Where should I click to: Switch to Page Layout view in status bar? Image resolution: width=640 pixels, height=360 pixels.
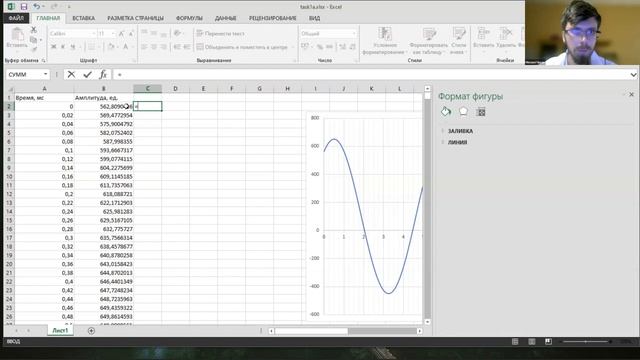pos(532,341)
